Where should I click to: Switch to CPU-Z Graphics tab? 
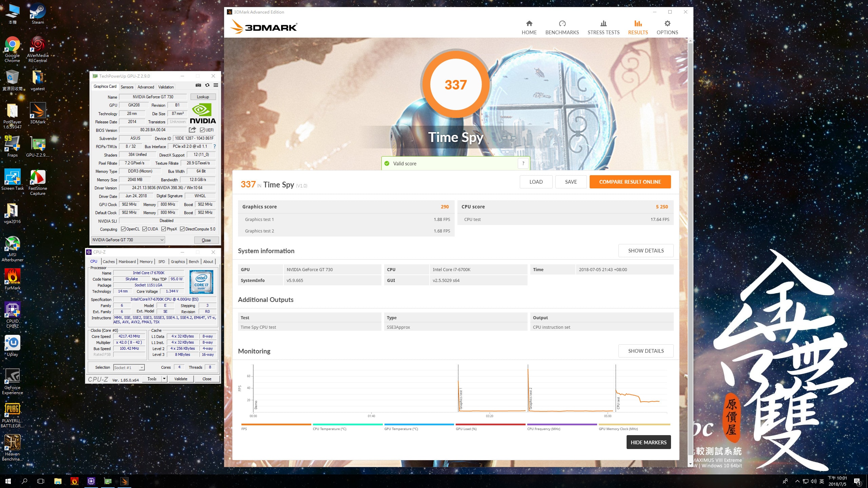[178, 262]
